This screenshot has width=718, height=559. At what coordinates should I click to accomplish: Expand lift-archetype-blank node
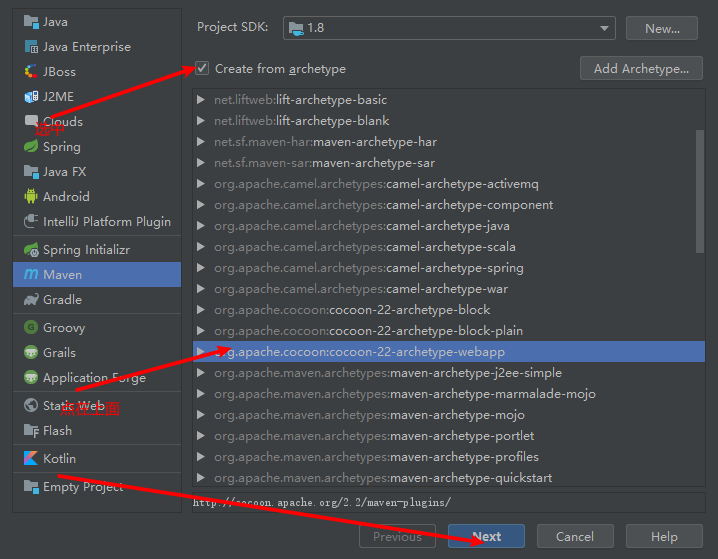[x=201, y=120]
